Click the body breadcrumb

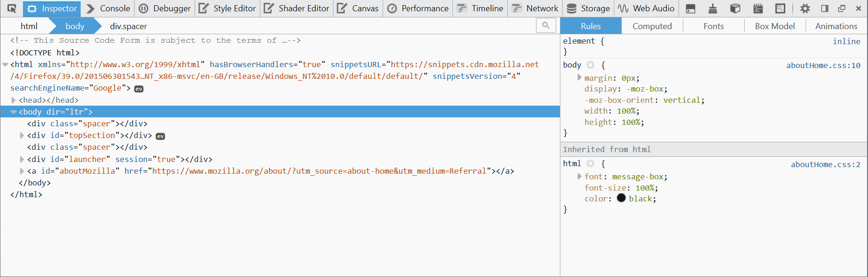tap(75, 26)
